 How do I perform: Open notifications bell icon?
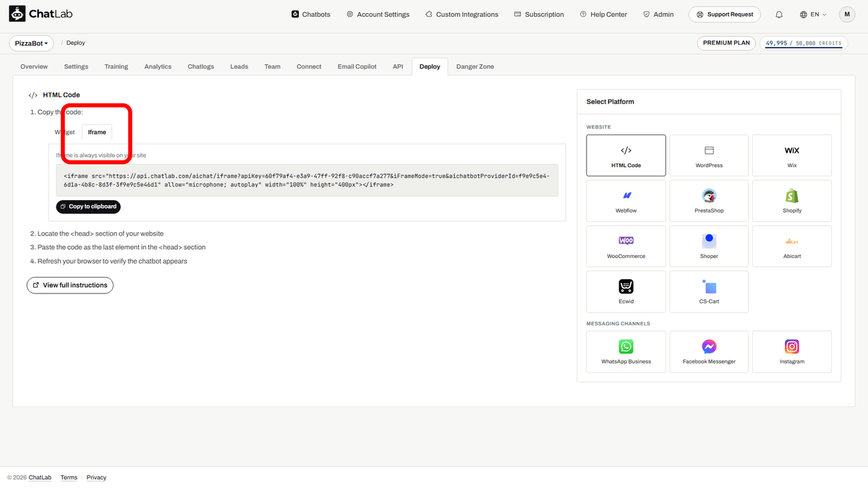click(x=779, y=14)
